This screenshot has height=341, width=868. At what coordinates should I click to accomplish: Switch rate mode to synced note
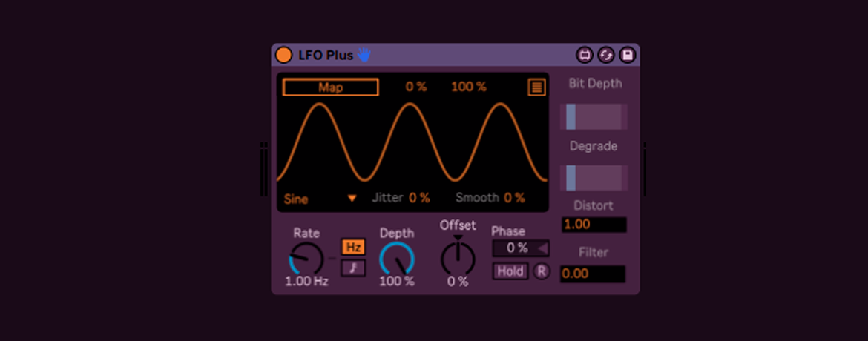(353, 268)
